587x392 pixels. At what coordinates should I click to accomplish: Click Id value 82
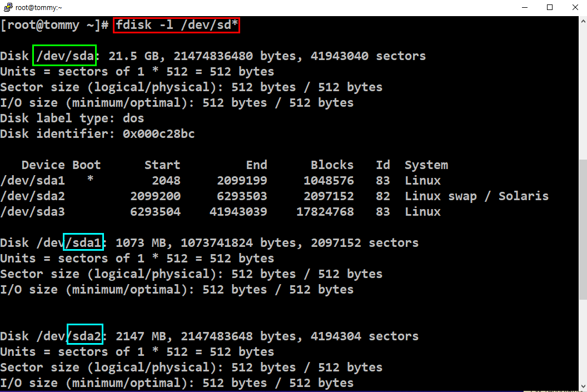[383, 196]
